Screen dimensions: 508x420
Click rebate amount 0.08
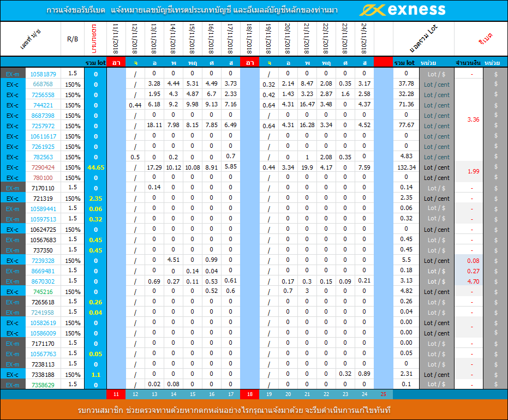pos(473,261)
